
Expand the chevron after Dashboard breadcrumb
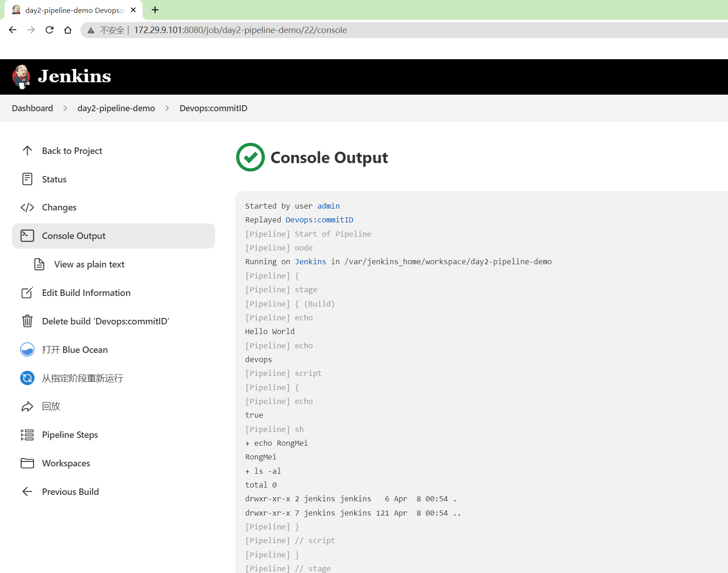(65, 108)
